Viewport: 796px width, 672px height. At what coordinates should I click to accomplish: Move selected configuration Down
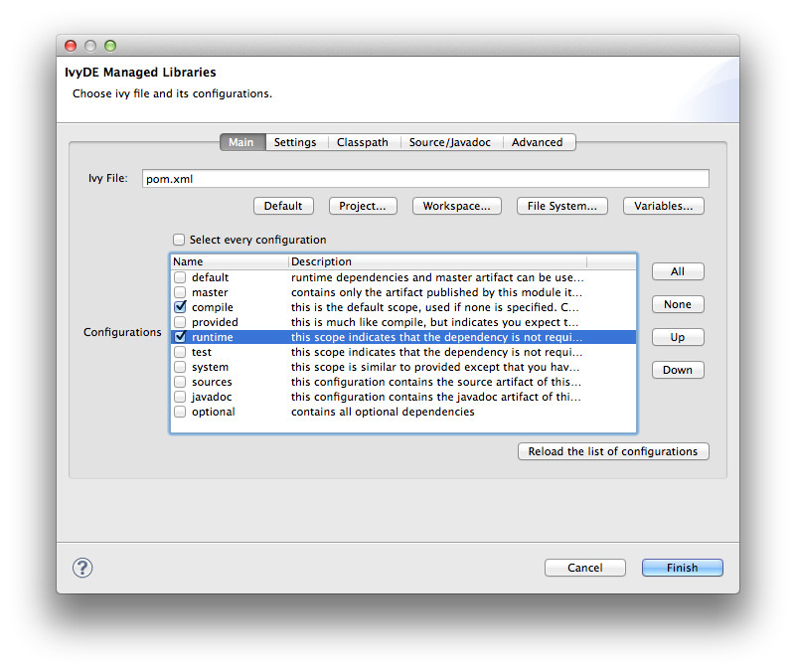click(678, 370)
